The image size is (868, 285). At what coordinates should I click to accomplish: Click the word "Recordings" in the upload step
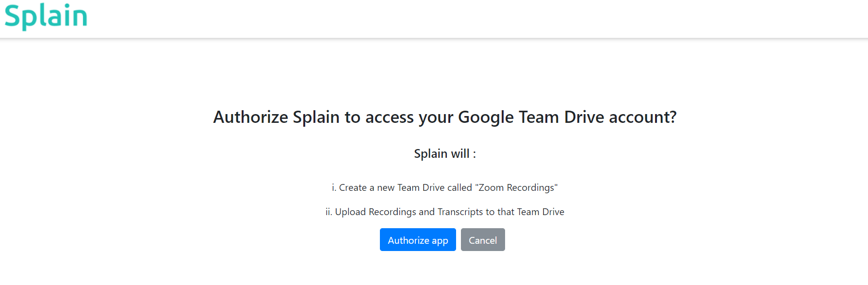pyautogui.click(x=392, y=212)
